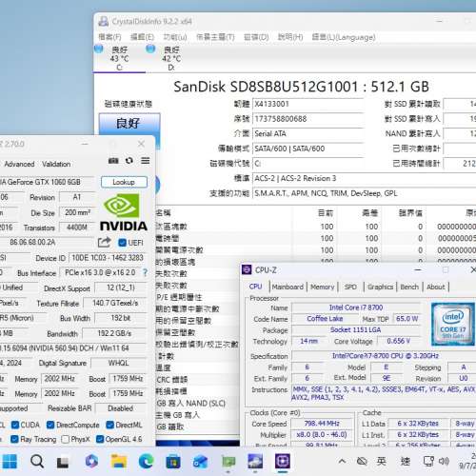The height and width of the screenshot is (476, 476).
Task: Open Microsoft Edge from taskbar
Action: (146, 461)
